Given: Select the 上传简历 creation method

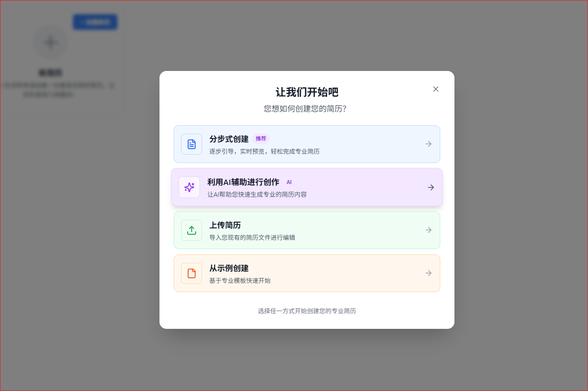Looking at the screenshot, I should pyautogui.click(x=307, y=230).
